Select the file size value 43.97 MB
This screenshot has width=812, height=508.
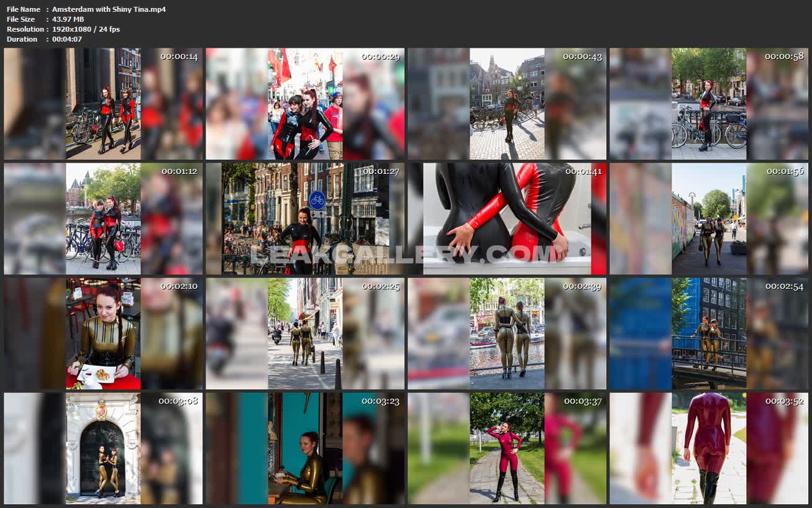pos(68,19)
